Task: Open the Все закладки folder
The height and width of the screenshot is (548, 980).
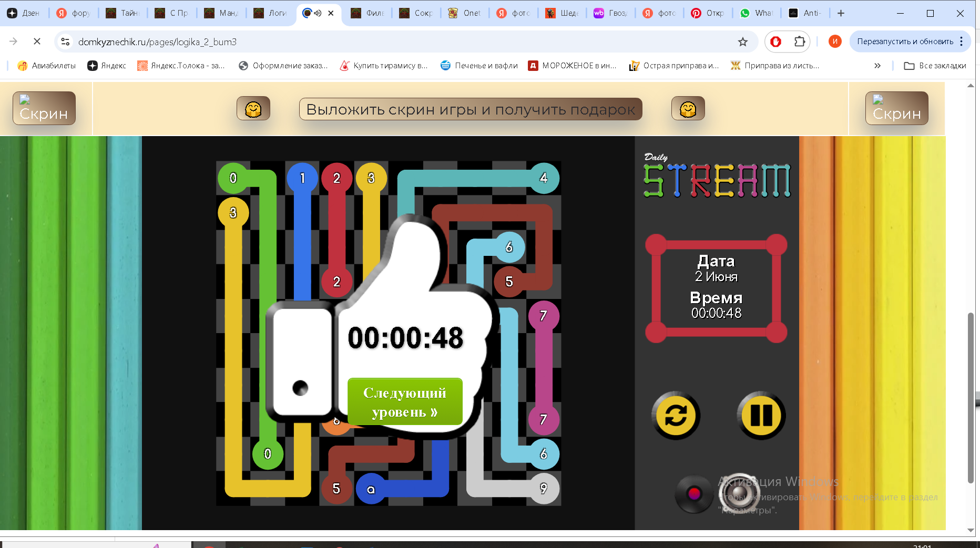Action: (935, 66)
